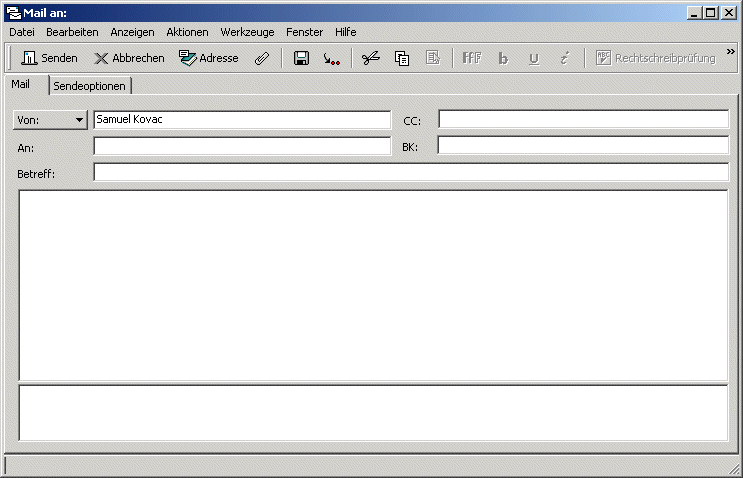
Task: Click the Senden toolbar button
Action: [49, 58]
